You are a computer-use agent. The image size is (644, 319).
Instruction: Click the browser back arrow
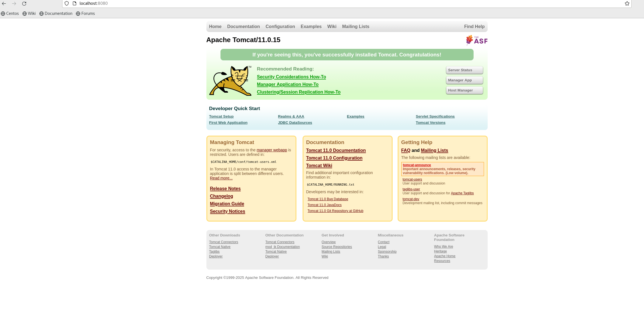coord(4,3)
